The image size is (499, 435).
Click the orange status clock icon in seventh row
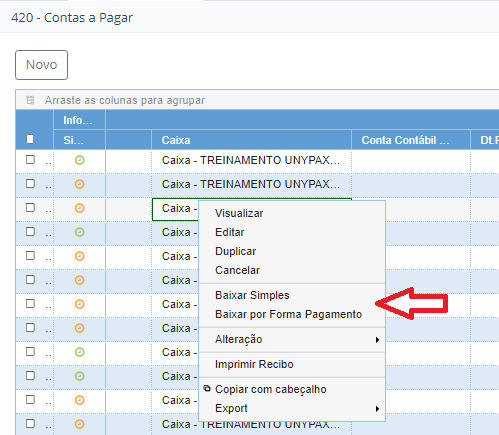(x=79, y=304)
